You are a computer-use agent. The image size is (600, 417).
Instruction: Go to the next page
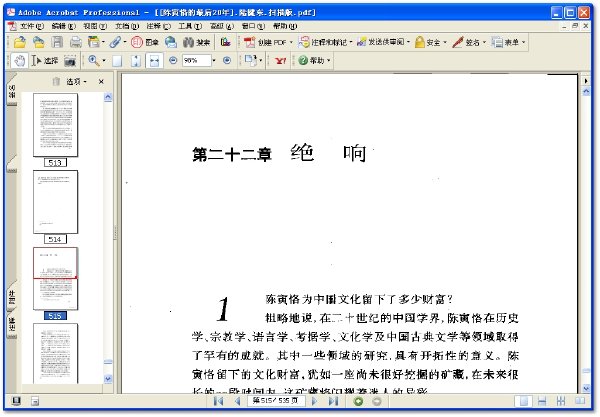coord(315,401)
